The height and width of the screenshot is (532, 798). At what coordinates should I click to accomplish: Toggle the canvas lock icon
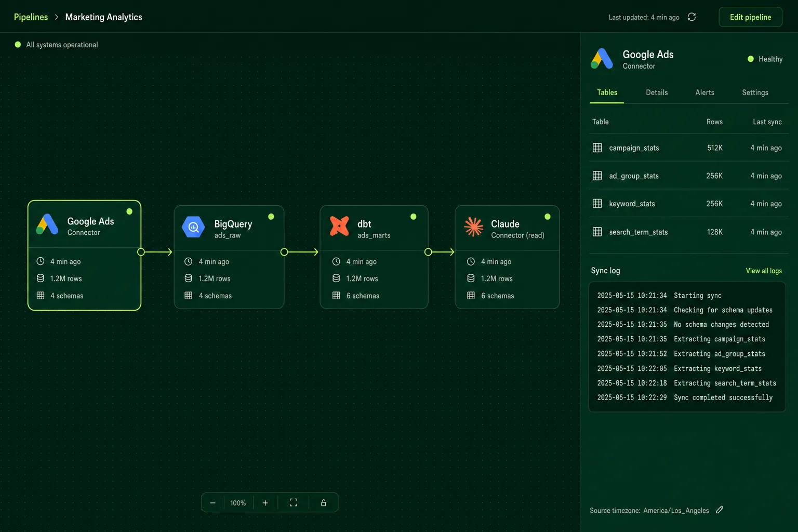[324, 503]
